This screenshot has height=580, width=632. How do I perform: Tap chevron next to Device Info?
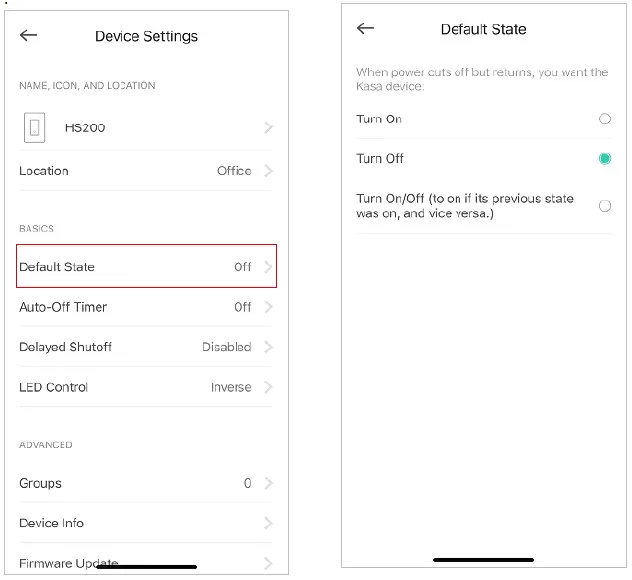pos(268,523)
